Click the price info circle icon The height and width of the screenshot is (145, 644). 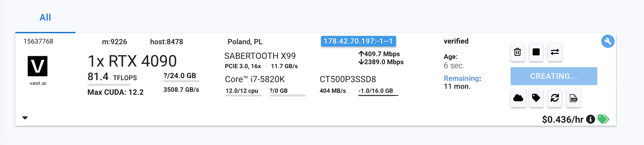coord(591,119)
